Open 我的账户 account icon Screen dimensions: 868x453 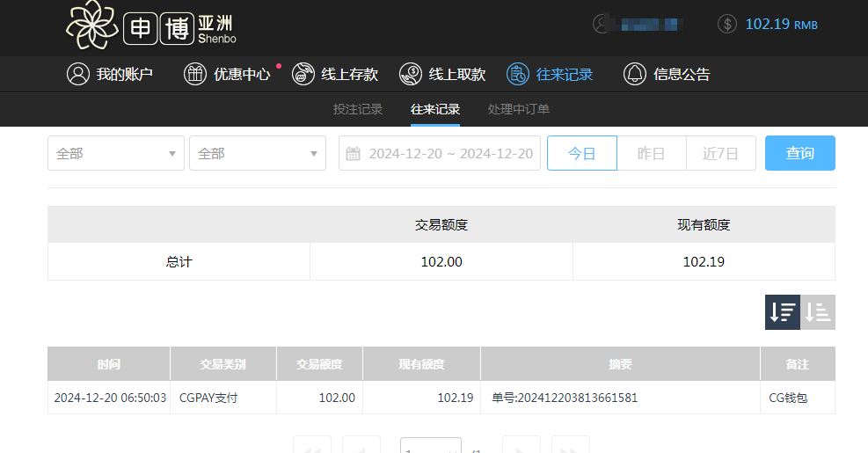click(x=77, y=75)
